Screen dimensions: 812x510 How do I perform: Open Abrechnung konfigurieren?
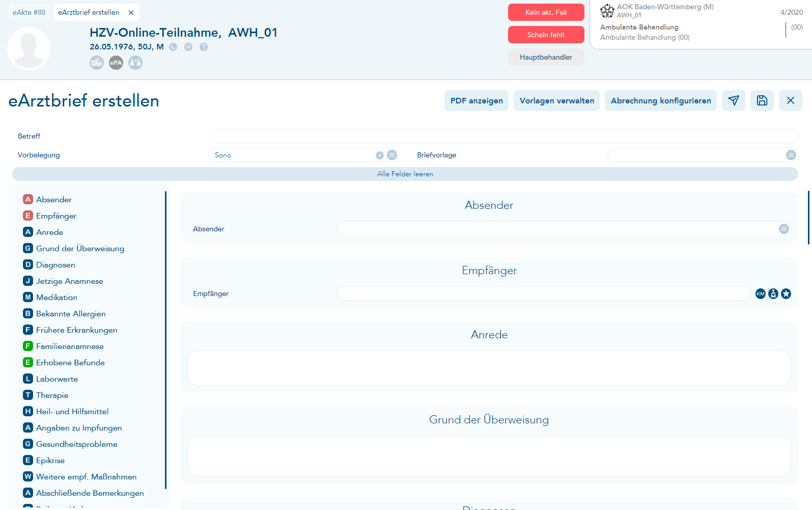[x=661, y=100]
